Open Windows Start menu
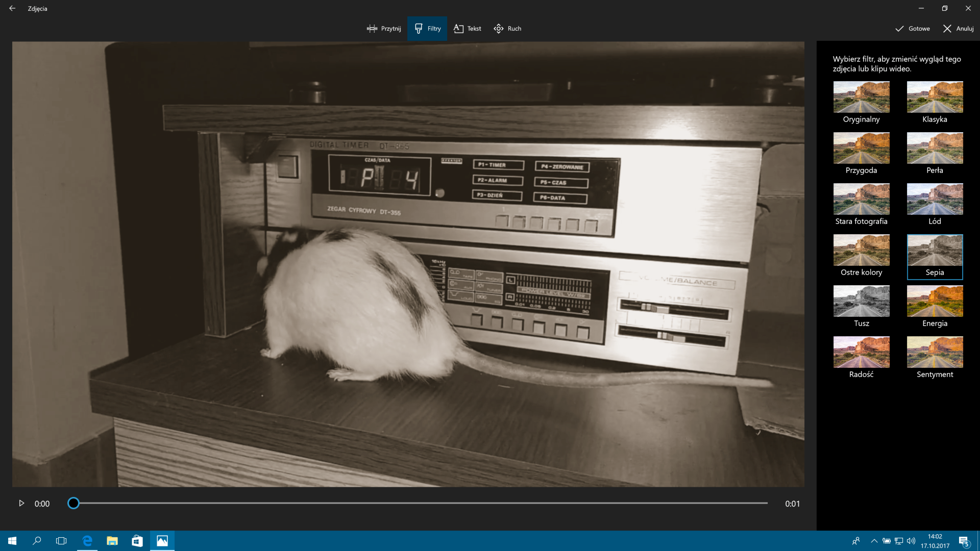This screenshot has width=980, height=551. pos(12,541)
